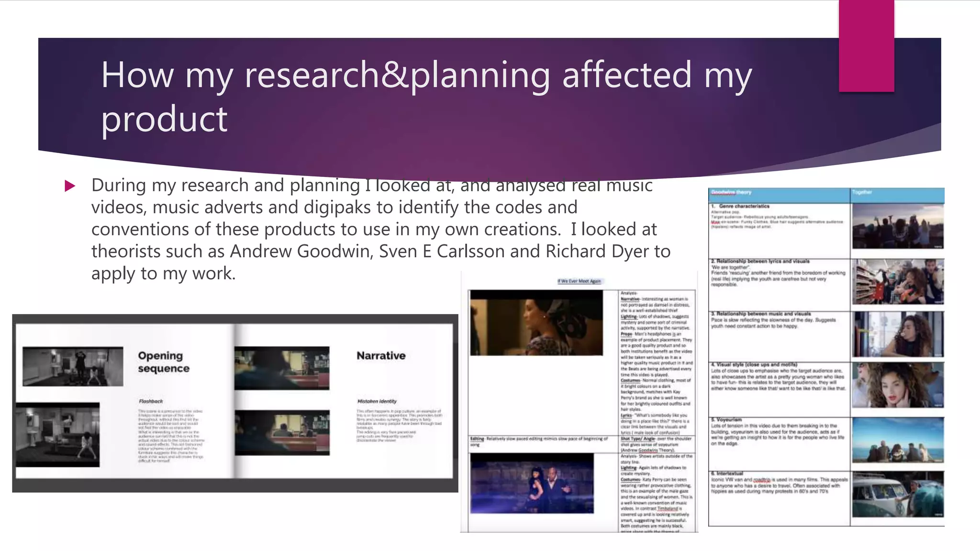Click the Genre characteristics crowd sunset image
Viewport: 980px width, 551px height.
897,226
